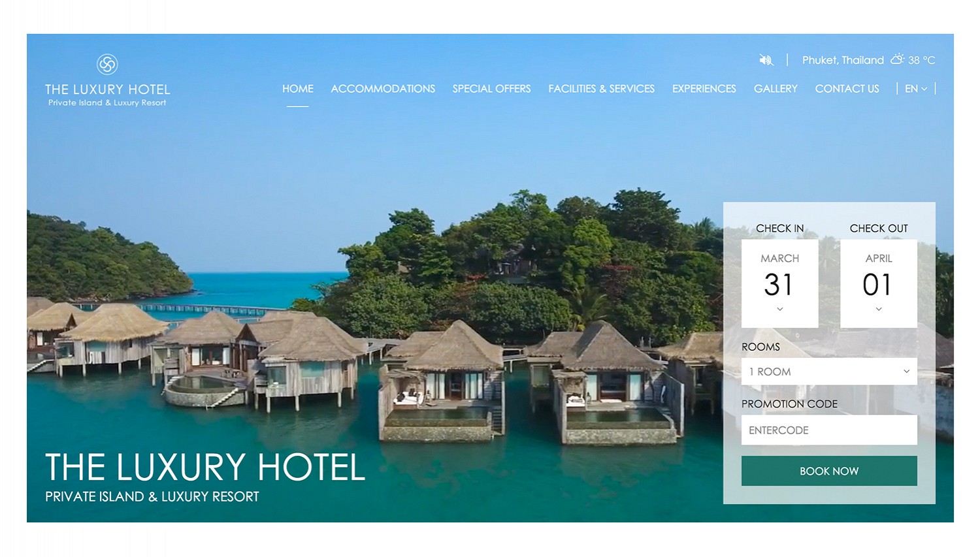Toggle the muted sound speaker icon

pyautogui.click(x=766, y=60)
